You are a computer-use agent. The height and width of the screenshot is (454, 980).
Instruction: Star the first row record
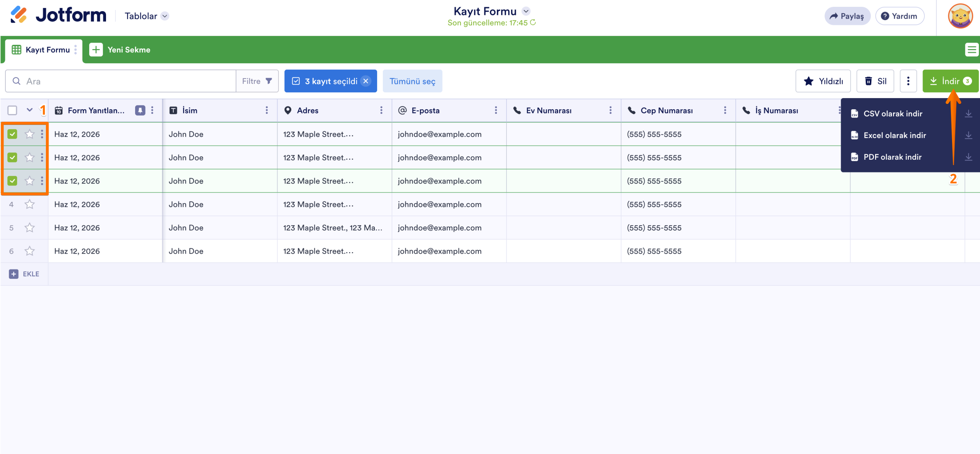(29, 134)
